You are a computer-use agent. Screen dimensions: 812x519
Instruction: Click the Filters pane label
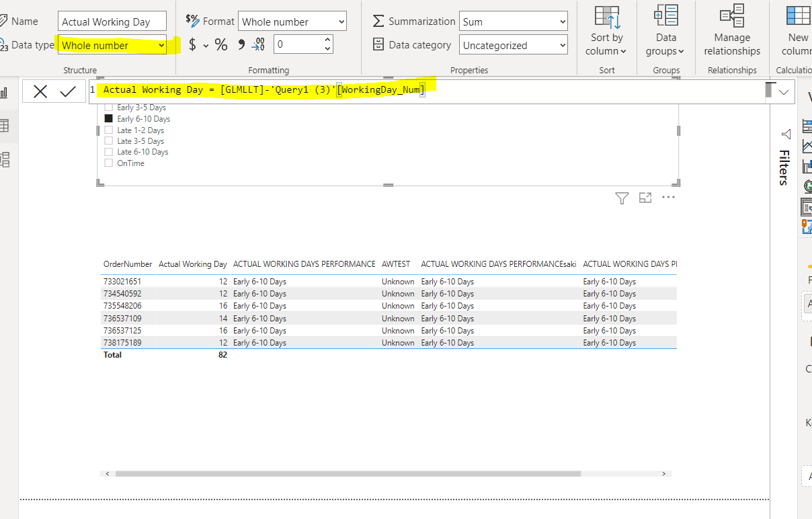pyautogui.click(x=784, y=167)
